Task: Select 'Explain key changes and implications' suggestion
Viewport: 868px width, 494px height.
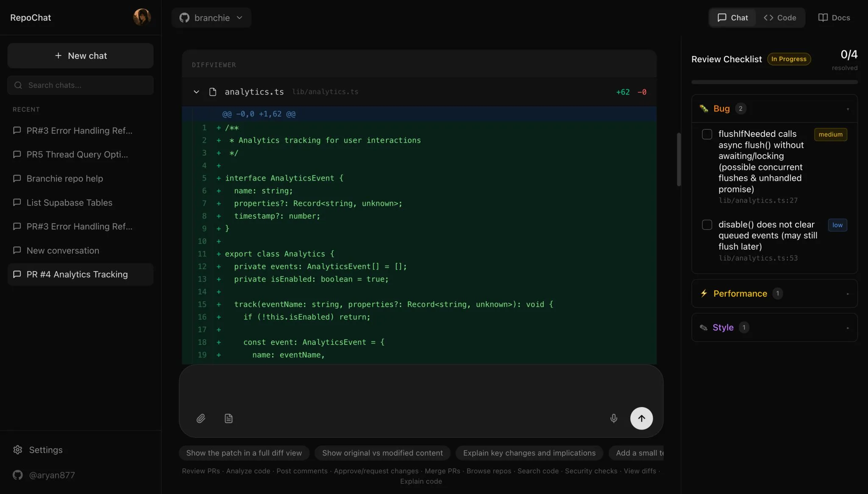Action: pos(529,453)
